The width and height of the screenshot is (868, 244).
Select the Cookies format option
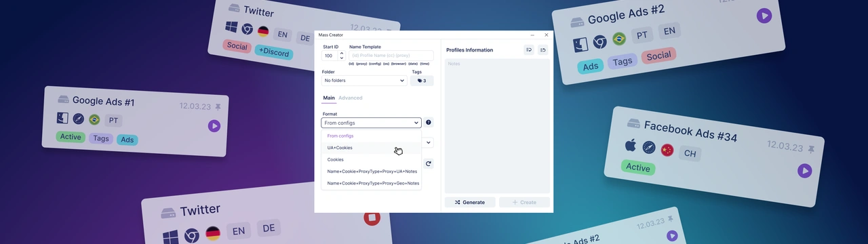tap(371, 159)
